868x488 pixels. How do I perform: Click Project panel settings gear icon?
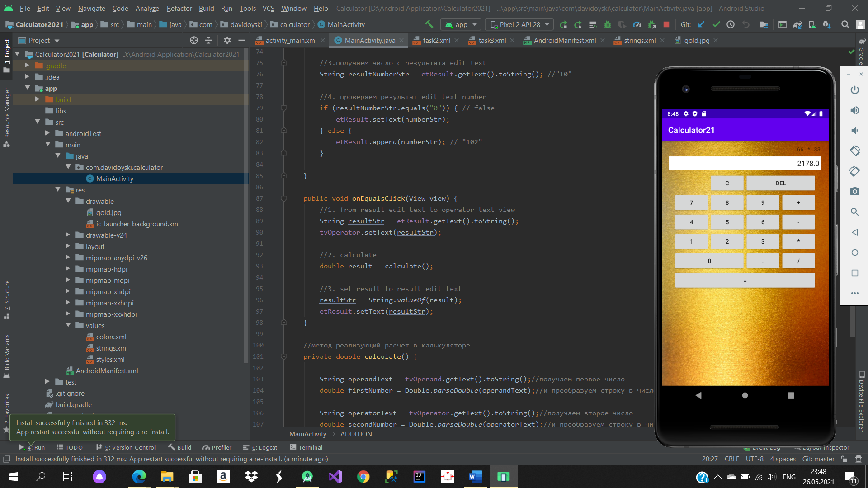tap(227, 40)
